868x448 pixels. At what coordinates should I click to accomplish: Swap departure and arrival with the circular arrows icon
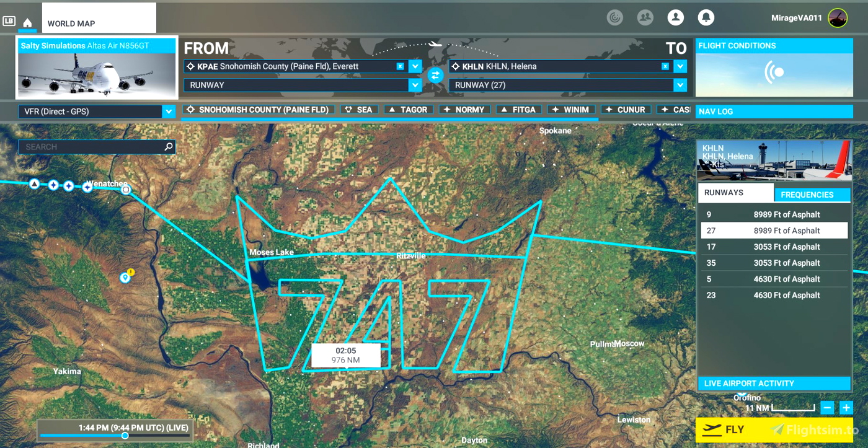tap(436, 76)
